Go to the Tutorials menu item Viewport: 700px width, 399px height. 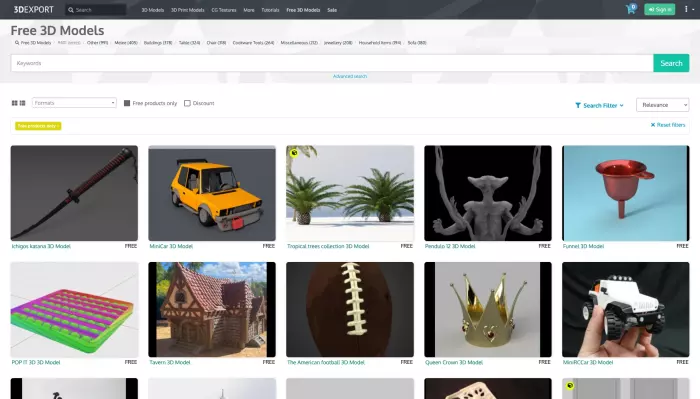pos(270,10)
